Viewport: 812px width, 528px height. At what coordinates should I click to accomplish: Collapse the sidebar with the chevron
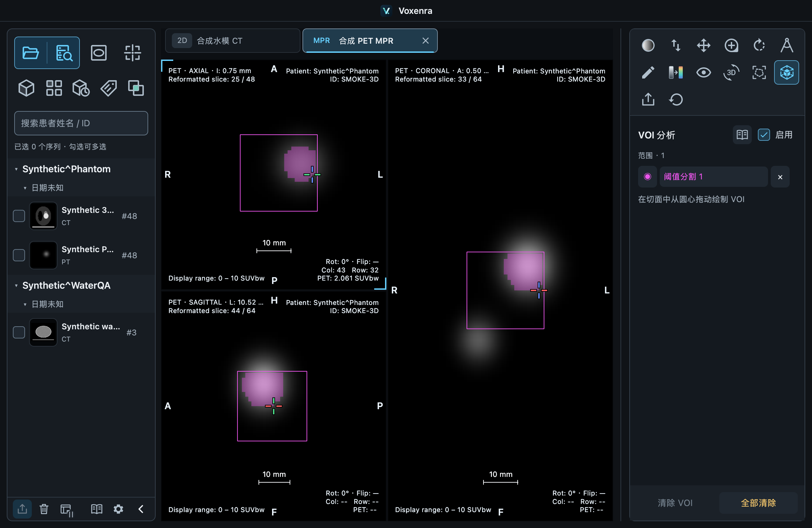click(141, 509)
